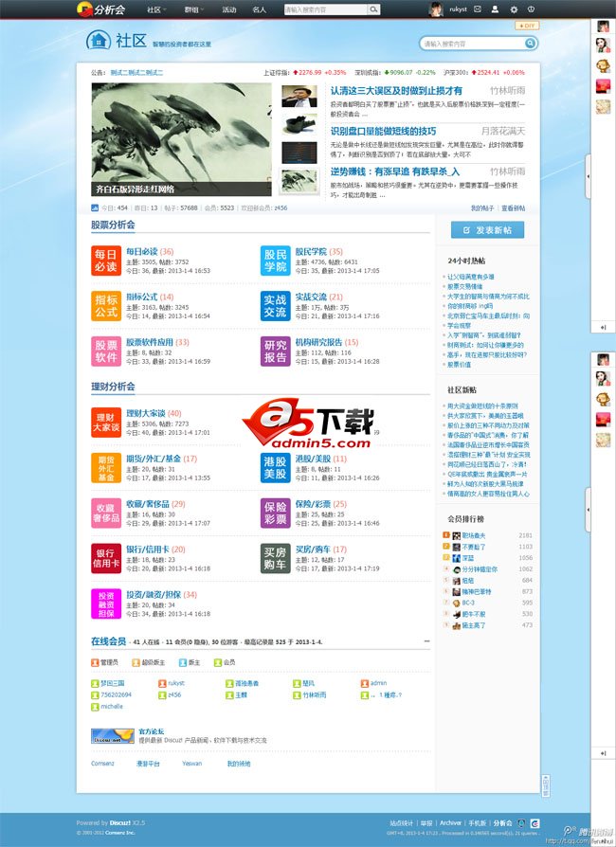The width and height of the screenshot is (616, 847).
Task: Select the businessman slideshow thumbnail
Action: click(299, 96)
